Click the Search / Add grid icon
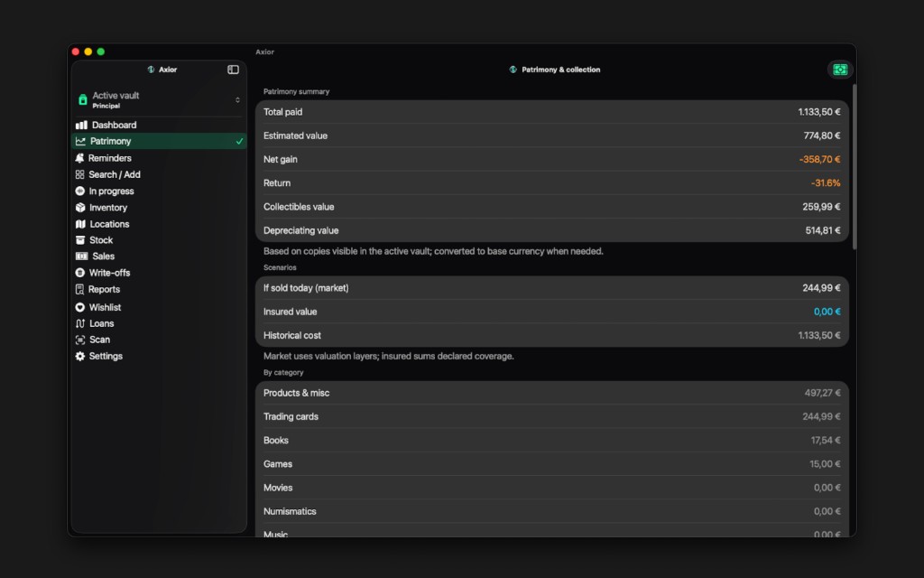This screenshot has height=578, width=924. (79, 174)
